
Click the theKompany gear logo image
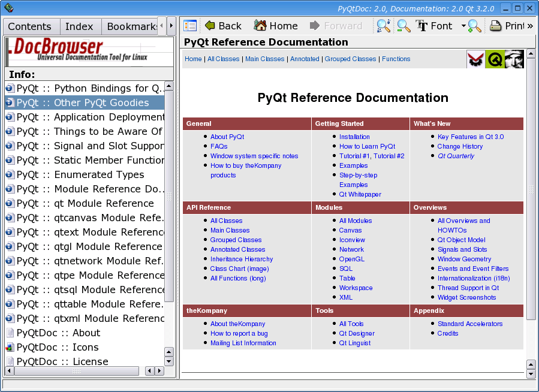point(476,59)
